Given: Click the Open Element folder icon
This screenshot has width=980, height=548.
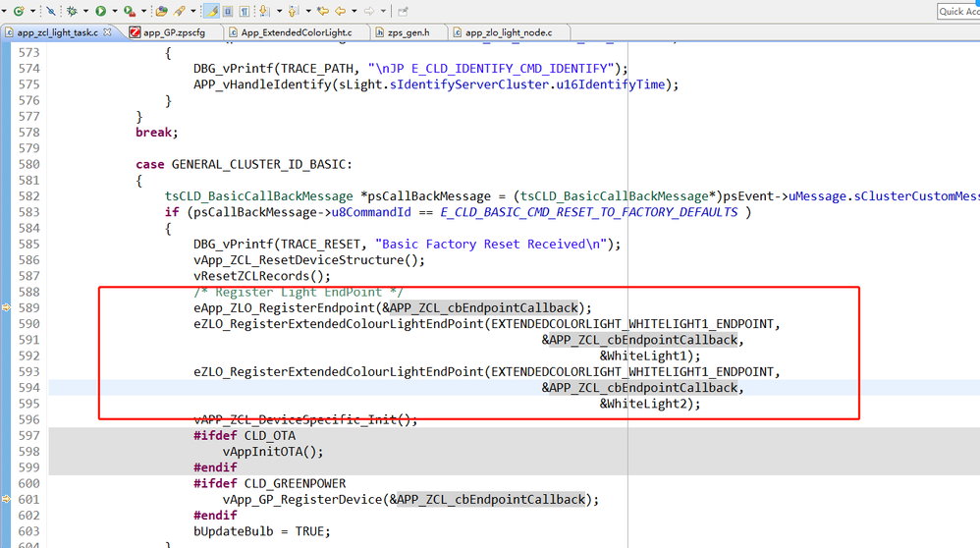Looking at the screenshot, I should pos(161,11).
